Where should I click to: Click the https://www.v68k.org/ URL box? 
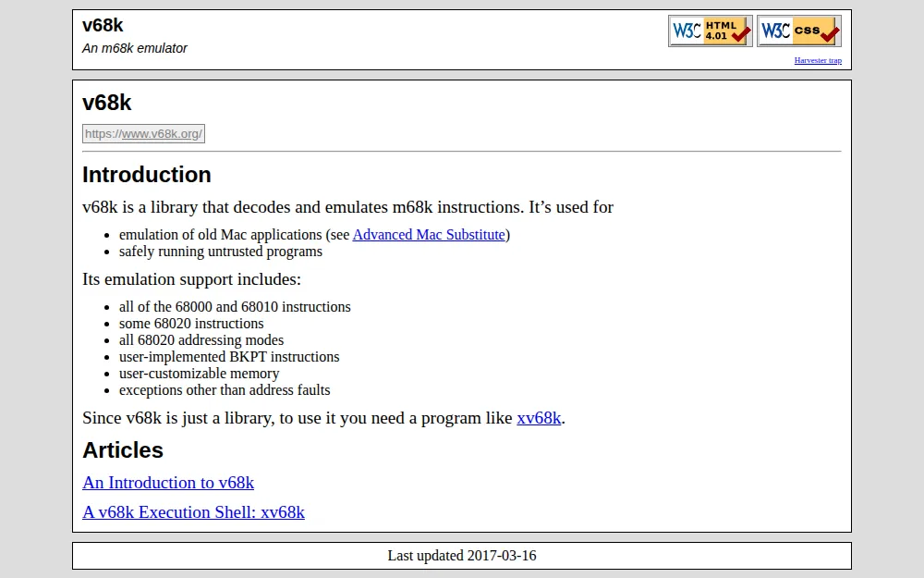click(x=144, y=134)
